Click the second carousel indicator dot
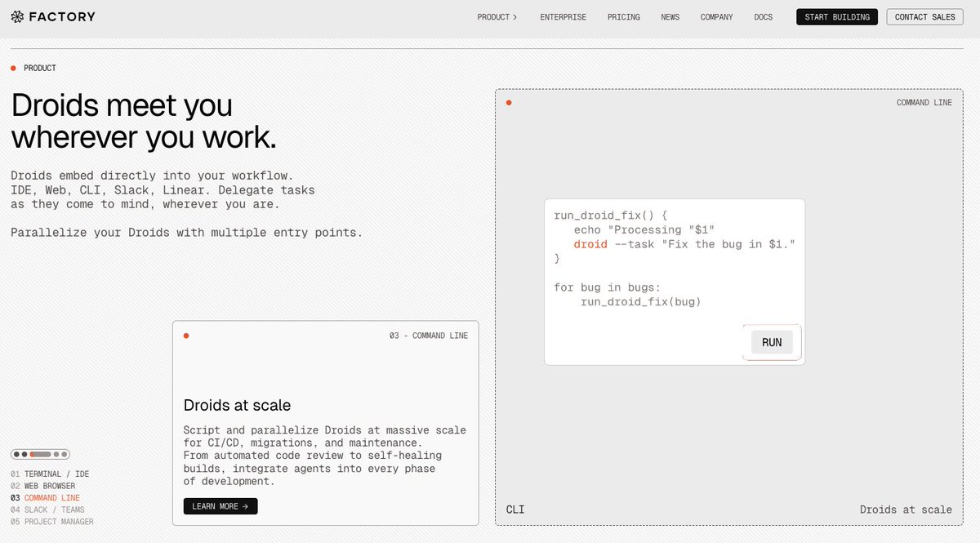 [24, 454]
